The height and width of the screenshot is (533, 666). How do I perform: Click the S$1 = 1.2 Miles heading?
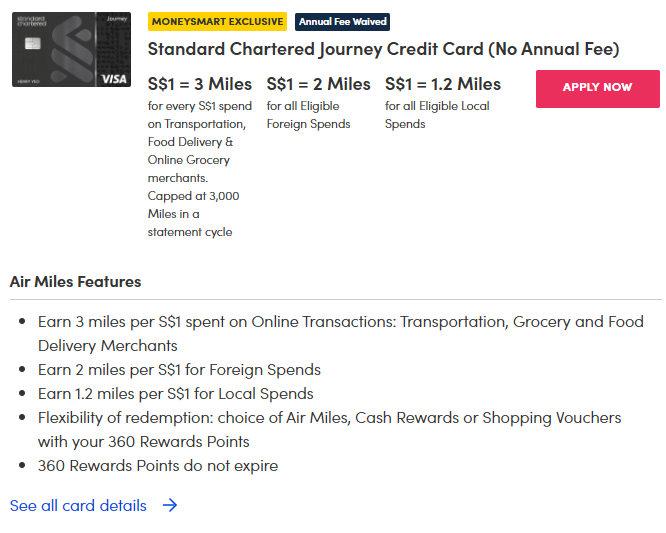[443, 84]
